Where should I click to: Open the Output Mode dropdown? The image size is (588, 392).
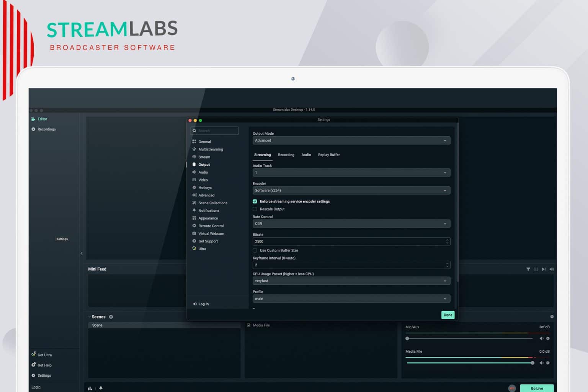coord(351,140)
